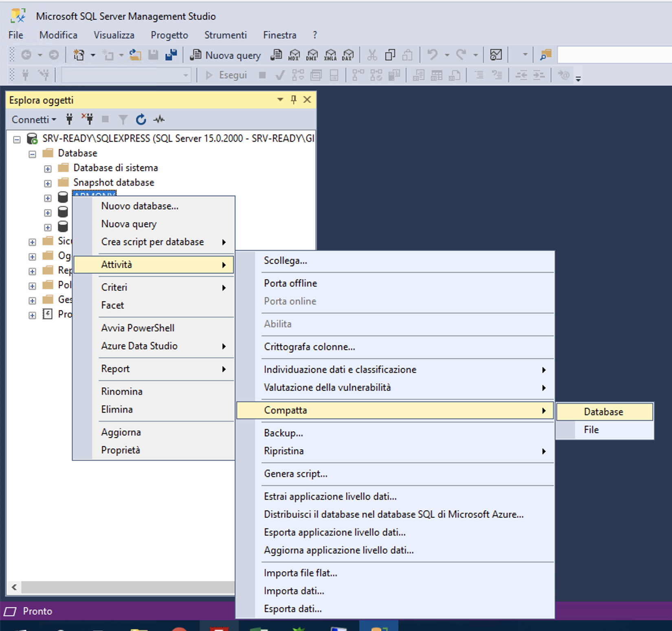Open the Modifica menu
The image size is (672, 631).
pos(58,35)
